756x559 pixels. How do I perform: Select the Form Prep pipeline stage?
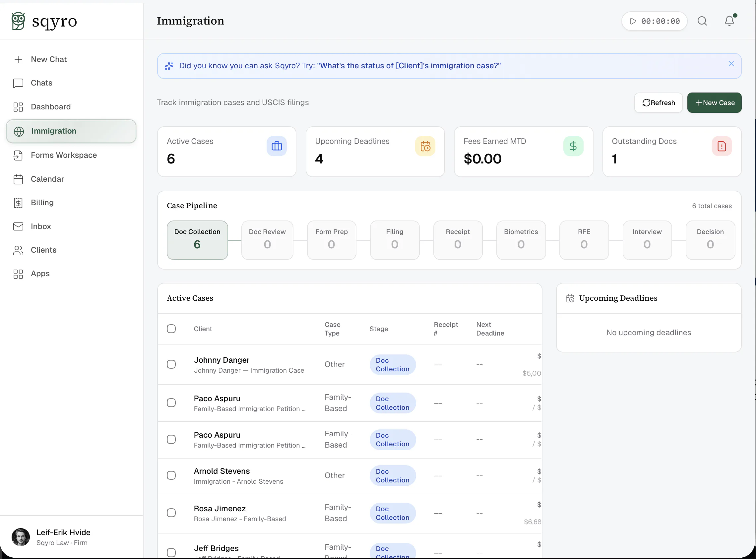[x=331, y=240]
